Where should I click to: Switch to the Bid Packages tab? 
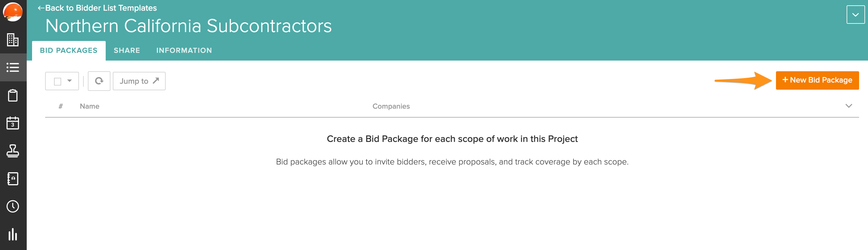(69, 50)
